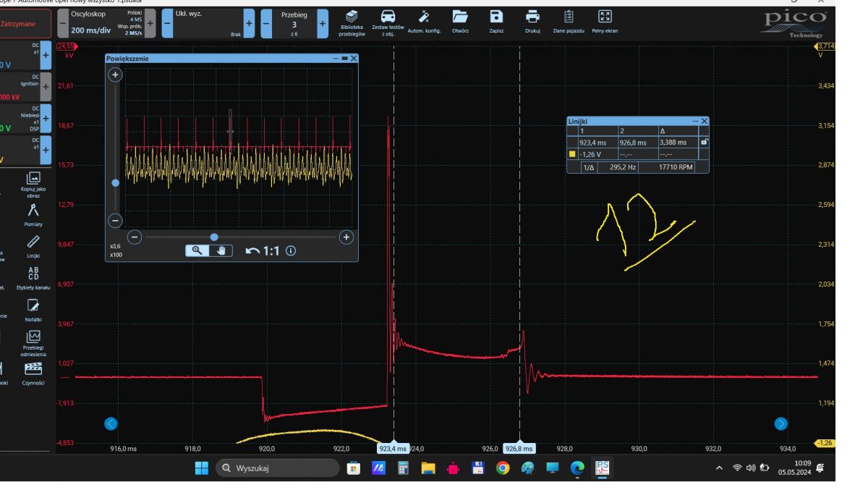
Task: Decrease Oscyloskop timebase with minus
Action: click(x=61, y=23)
